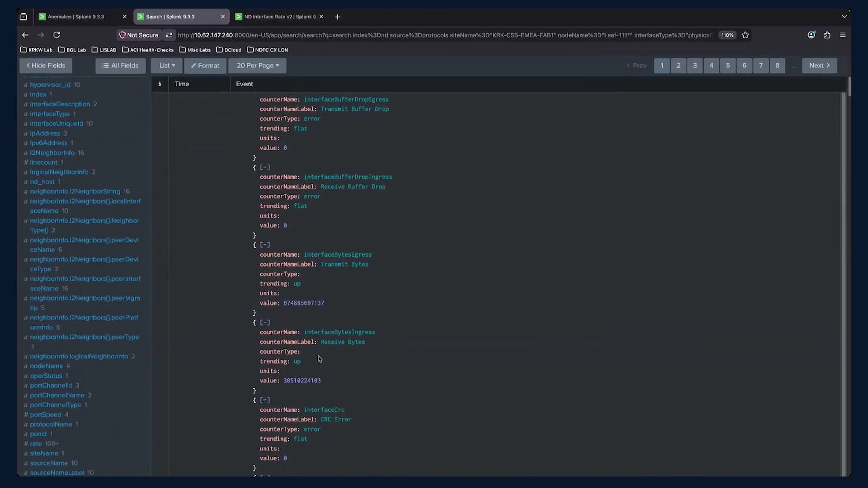
Task: Open the KRKW Lab bookmark folder
Action: [x=37, y=50]
